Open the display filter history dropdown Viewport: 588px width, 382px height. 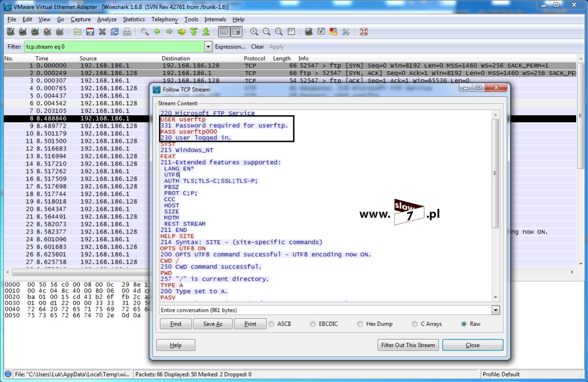tap(208, 47)
